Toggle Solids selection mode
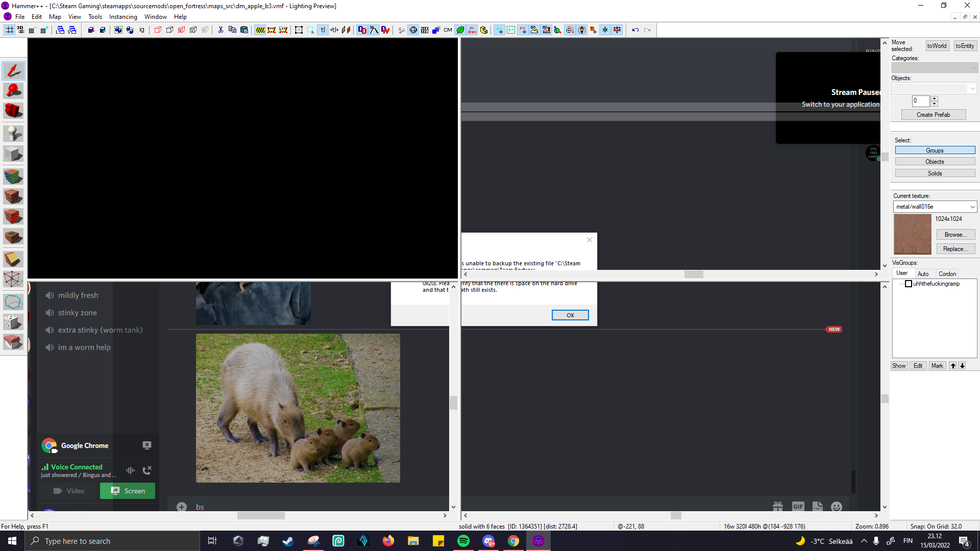 tap(934, 173)
